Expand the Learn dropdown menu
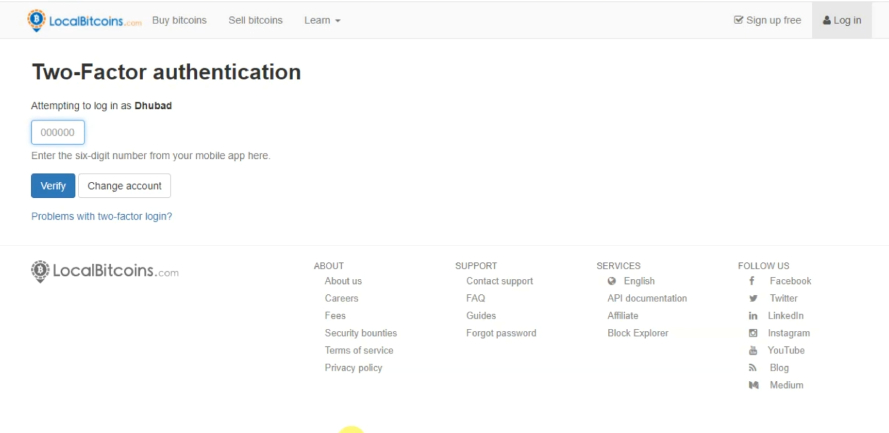Screen dimensions: 889x433 click(x=322, y=20)
